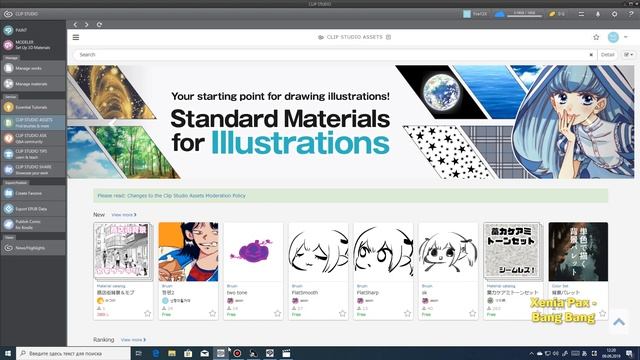The height and width of the screenshot is (360, 640).
Task: Open Create Fanzine
Action: pos(33,193)
